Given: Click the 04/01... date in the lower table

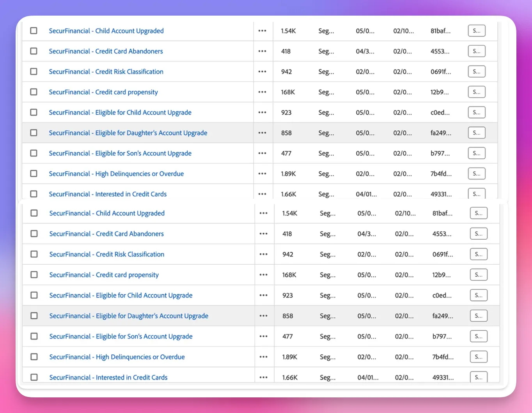Looking at the screenshot, I should pyautogui.click(x=368, y=377).
